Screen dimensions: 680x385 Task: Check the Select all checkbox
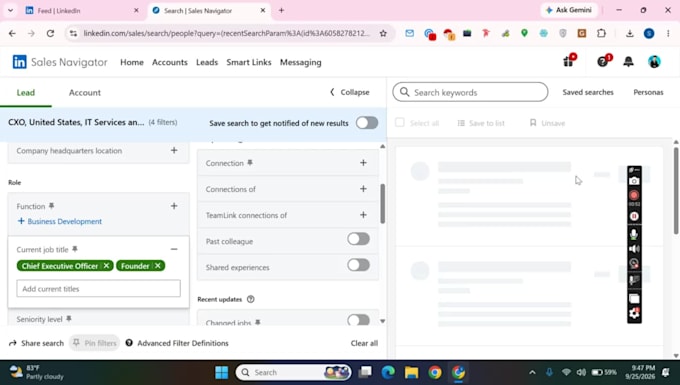tap(400, 123)
